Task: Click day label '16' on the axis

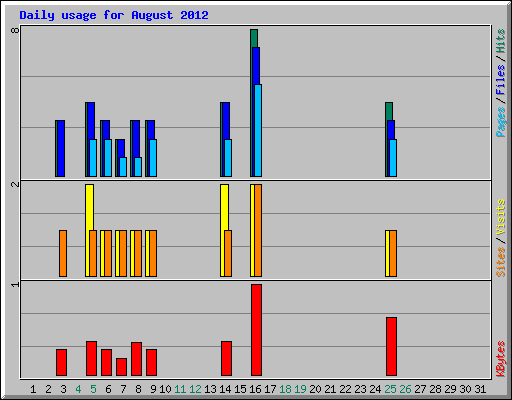Action: coord(255,389)
